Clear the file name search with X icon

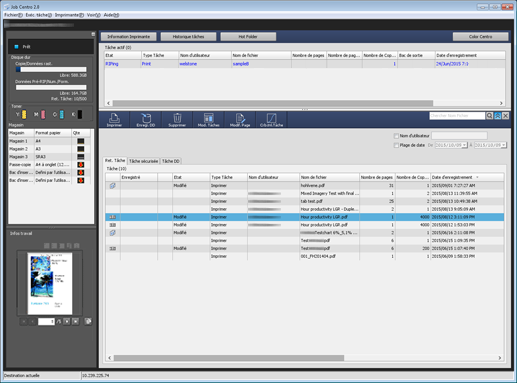tap(506, 116)
